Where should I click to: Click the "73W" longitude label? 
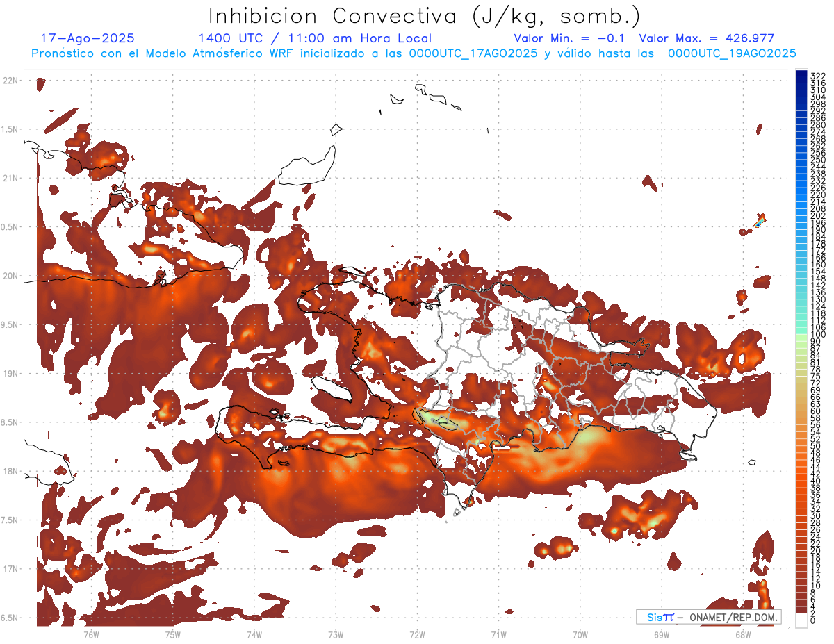coord(336,635)
